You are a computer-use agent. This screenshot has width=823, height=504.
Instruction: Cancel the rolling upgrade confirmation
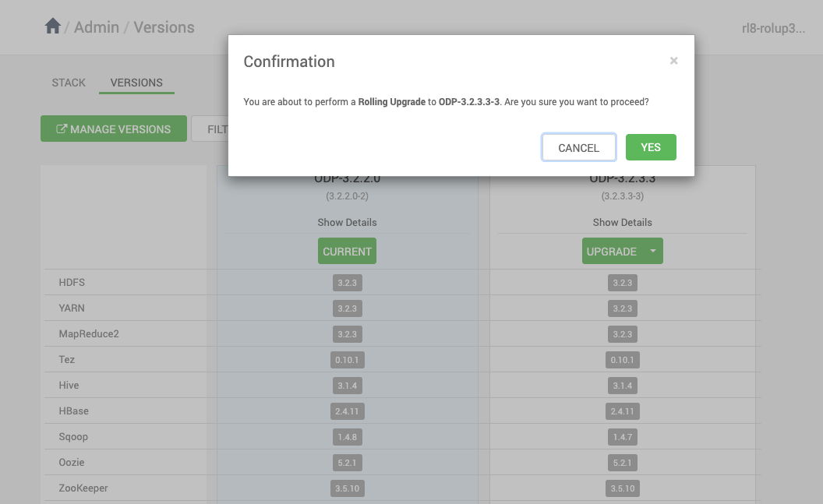579,147
